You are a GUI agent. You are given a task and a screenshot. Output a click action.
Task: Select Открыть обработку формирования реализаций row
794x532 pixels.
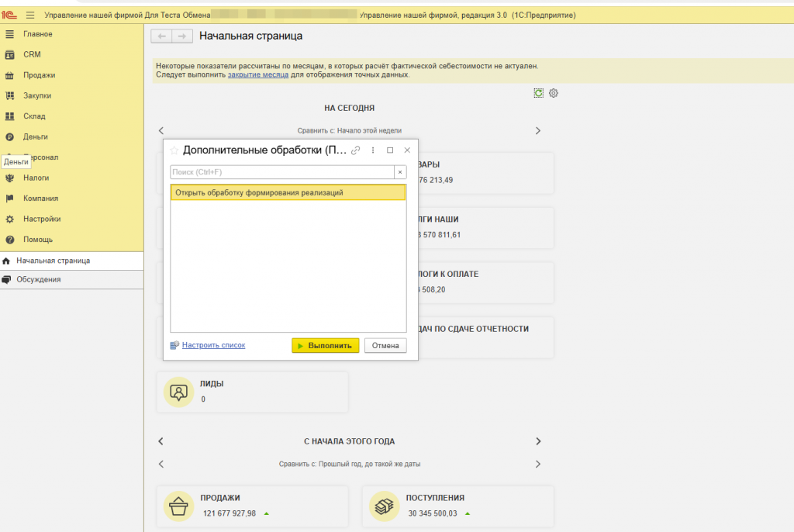coord(288,192)
